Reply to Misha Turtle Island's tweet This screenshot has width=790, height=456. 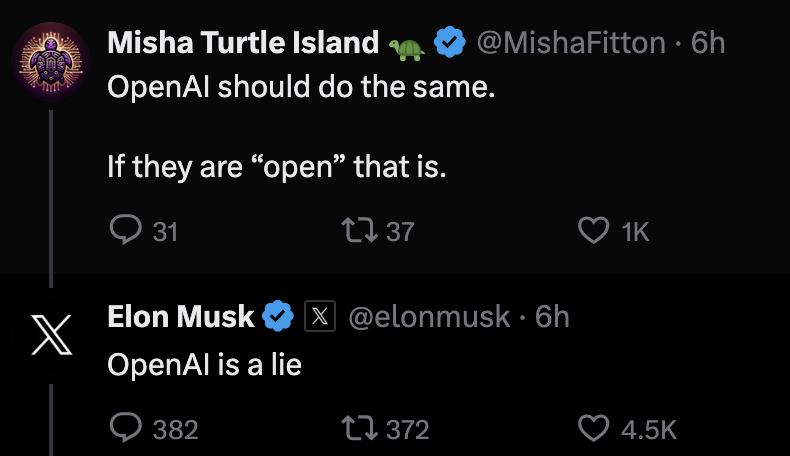[125, 231]
